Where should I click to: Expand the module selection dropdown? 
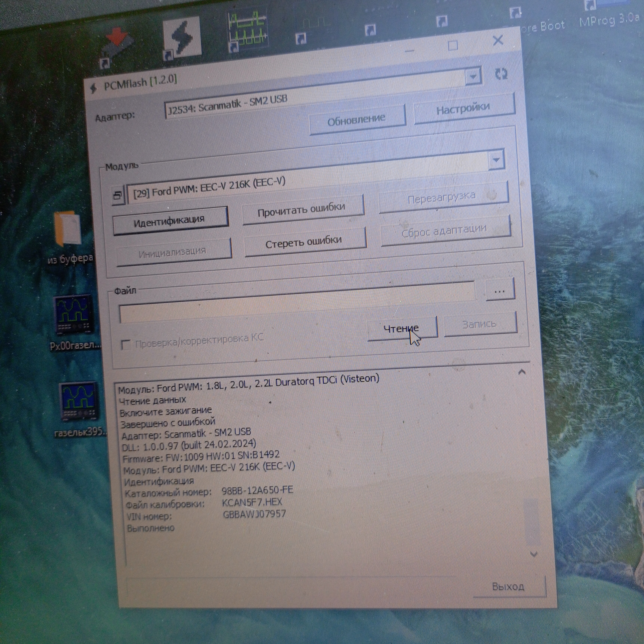coord(496,160)
